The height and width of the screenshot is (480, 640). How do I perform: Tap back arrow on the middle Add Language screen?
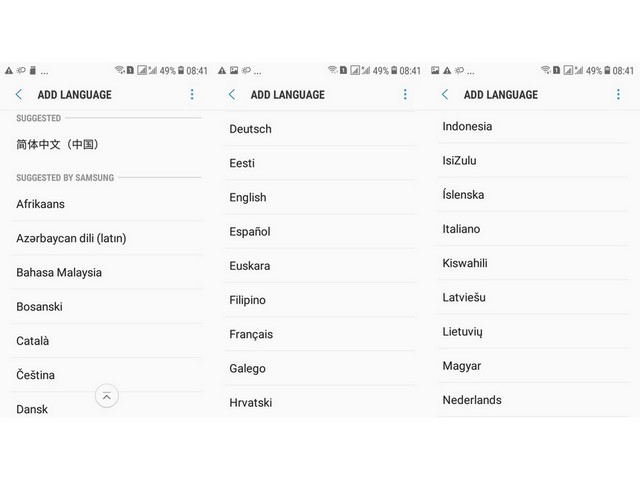pyautogui.click(x=232, y=95)
